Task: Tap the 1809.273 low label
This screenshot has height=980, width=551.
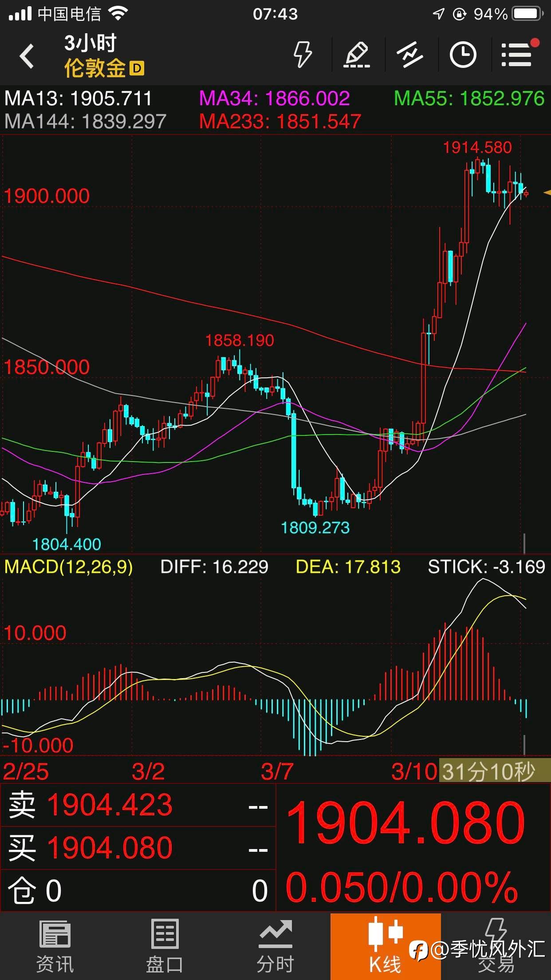Action: pos(315,528)
